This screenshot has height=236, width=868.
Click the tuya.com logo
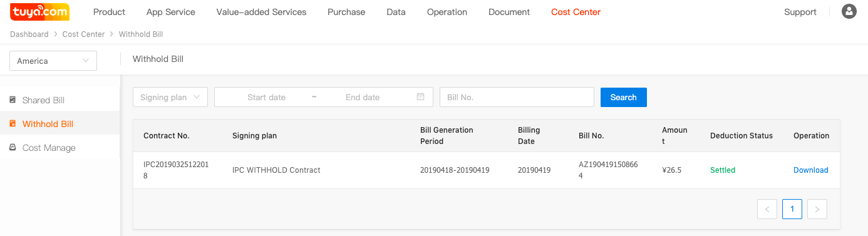click(x=39, y=12)
